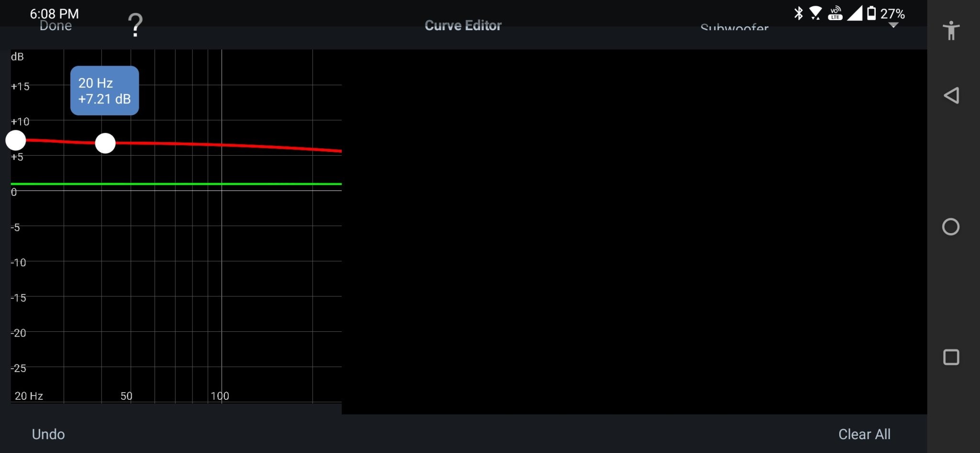980x453 pixels.
Task: Tap the -10 dB axis label
Action: 19,262
